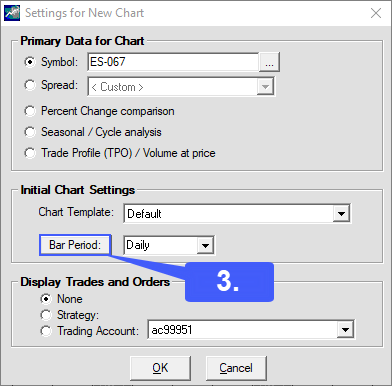Click the ES-067 symbol input field
The width and height of the screenshot is (392, 386).
(173, 62)
